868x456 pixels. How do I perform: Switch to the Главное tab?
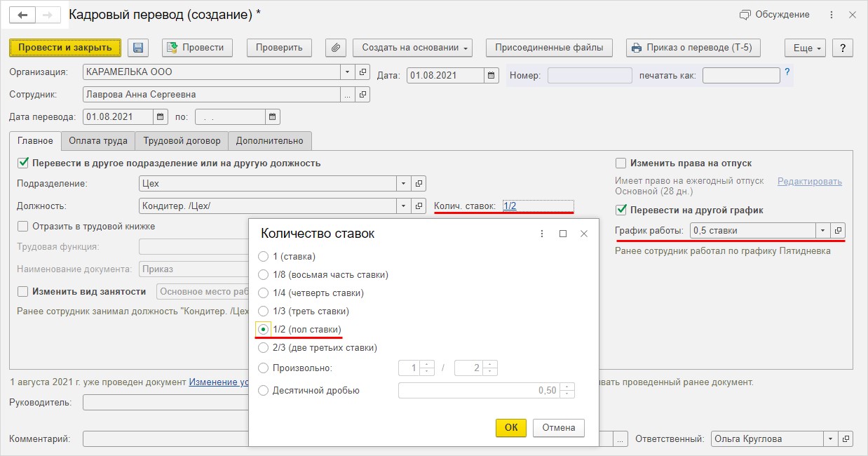click(35, 141)
